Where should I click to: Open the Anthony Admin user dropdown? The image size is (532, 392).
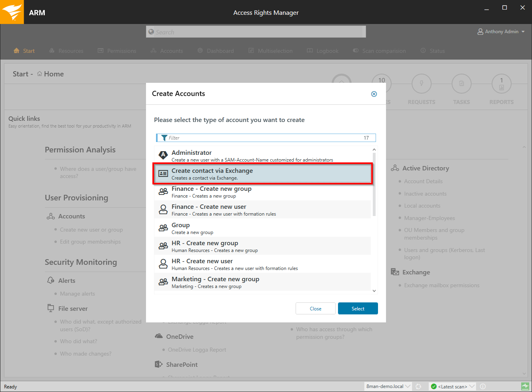tap(501, 32)
